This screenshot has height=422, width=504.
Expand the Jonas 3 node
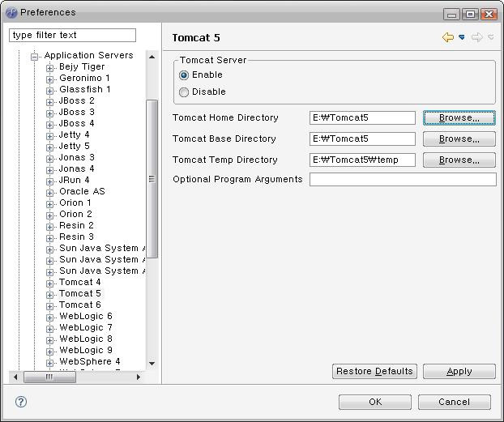(49, 159)
